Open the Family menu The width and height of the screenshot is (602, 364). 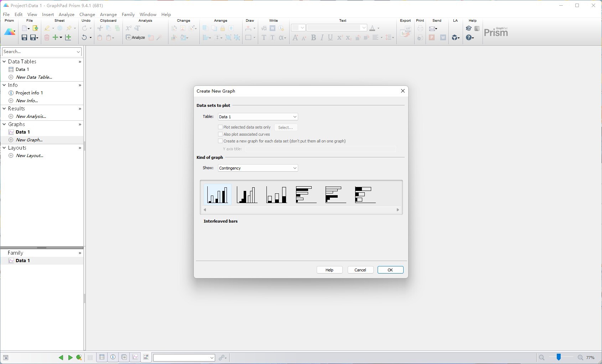pos(128,14)
